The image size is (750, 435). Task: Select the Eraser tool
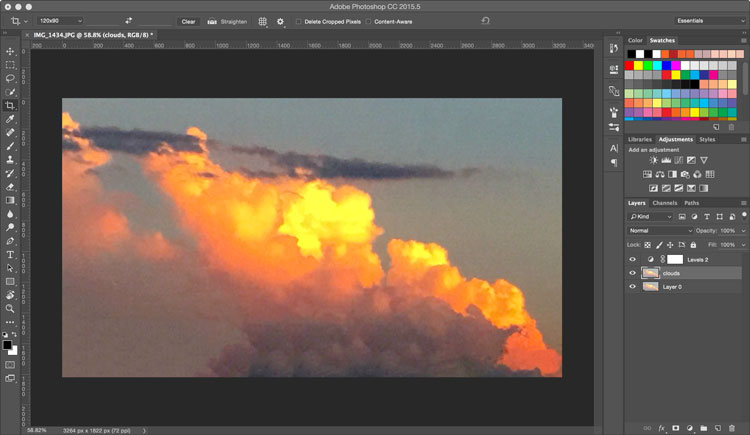click(10, 187)
